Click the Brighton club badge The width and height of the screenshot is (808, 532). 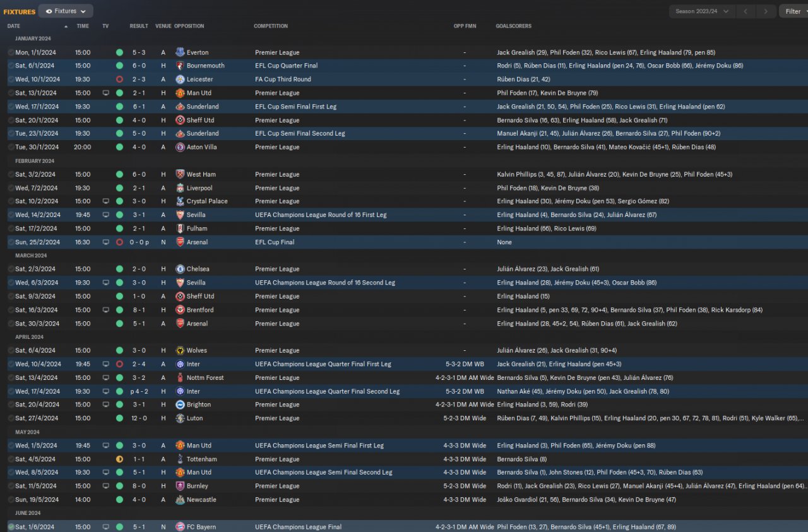[x=180, y=405]
